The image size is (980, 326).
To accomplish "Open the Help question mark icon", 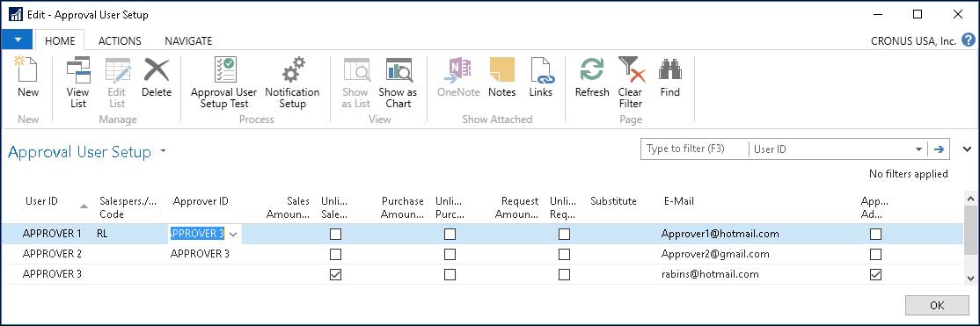I will click(969, 40).
